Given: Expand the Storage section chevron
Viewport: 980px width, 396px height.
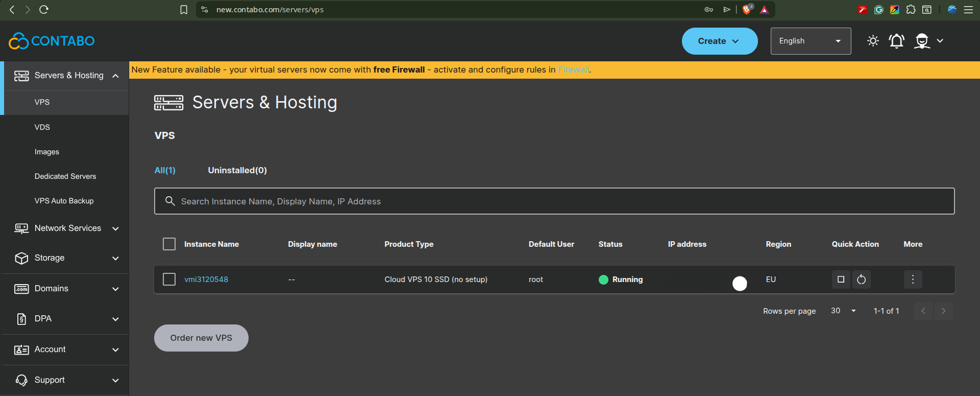Looking at the screenshot, I should [115, 258].
